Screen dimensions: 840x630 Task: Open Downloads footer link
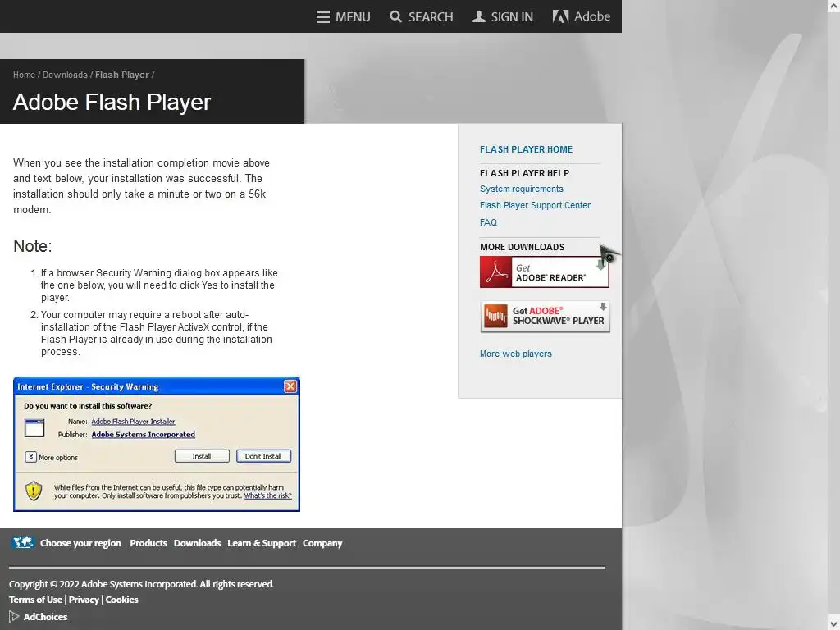(197, 543)
